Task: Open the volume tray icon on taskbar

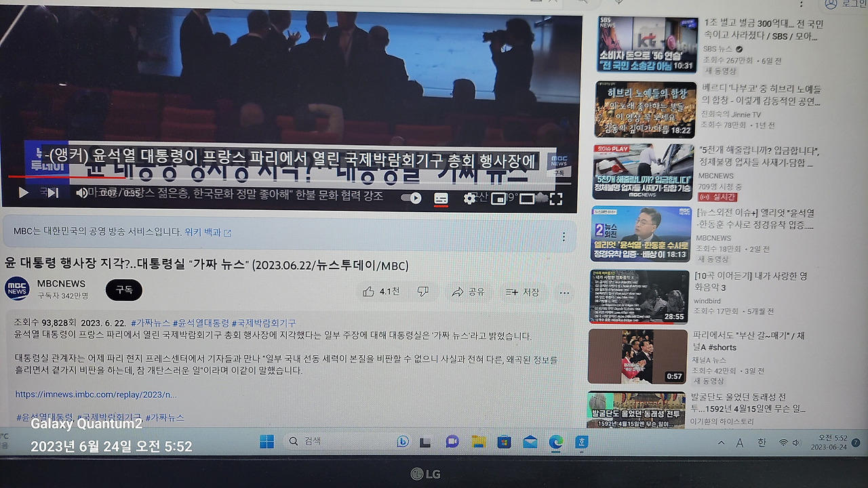Action: (797, 443)
